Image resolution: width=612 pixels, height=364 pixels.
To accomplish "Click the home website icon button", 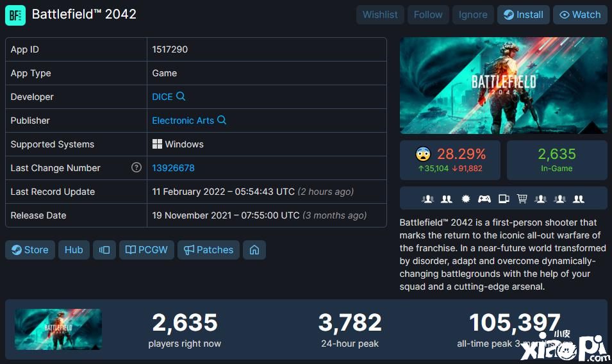I will pos(254,250).
